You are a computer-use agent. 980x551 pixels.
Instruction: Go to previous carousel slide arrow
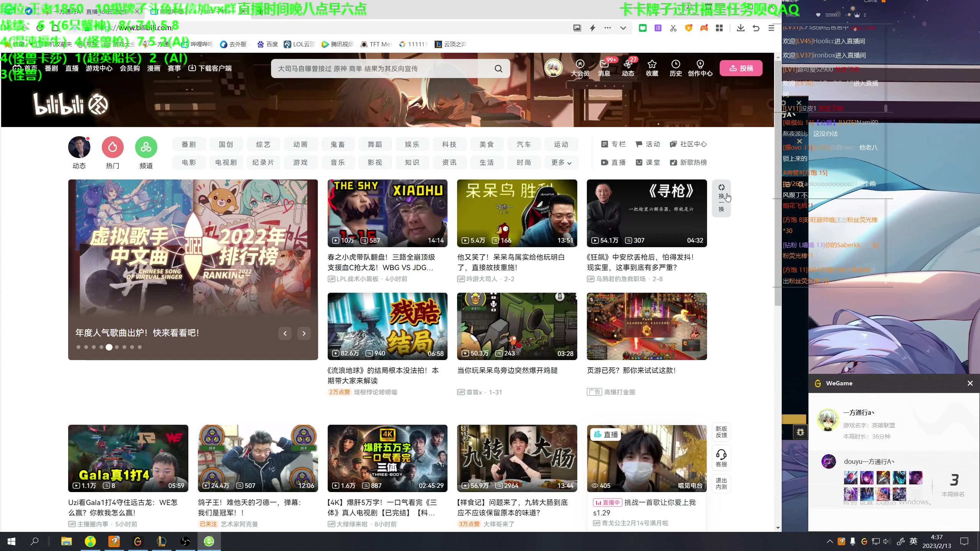tap(285, 333)
